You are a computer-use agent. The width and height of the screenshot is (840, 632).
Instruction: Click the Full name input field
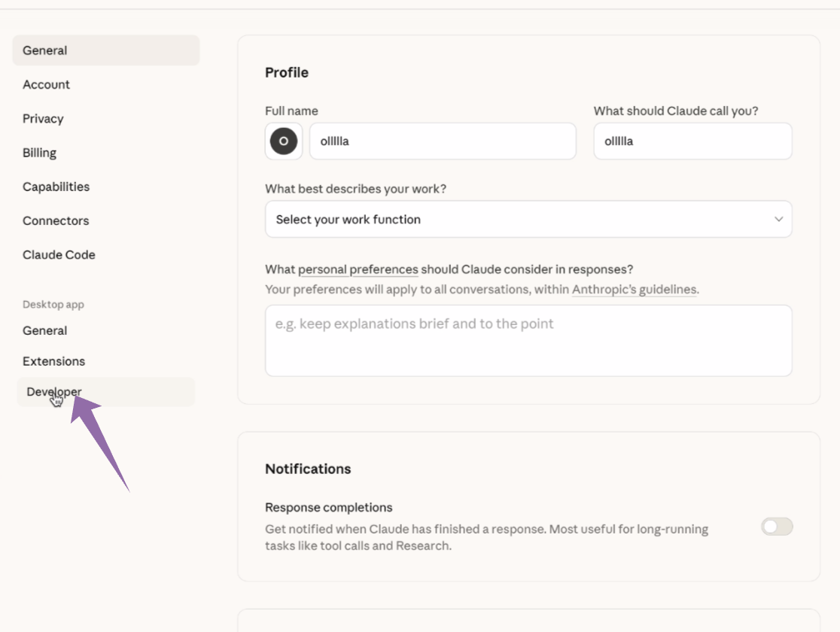pyautogui.click(x=443, y=141)
